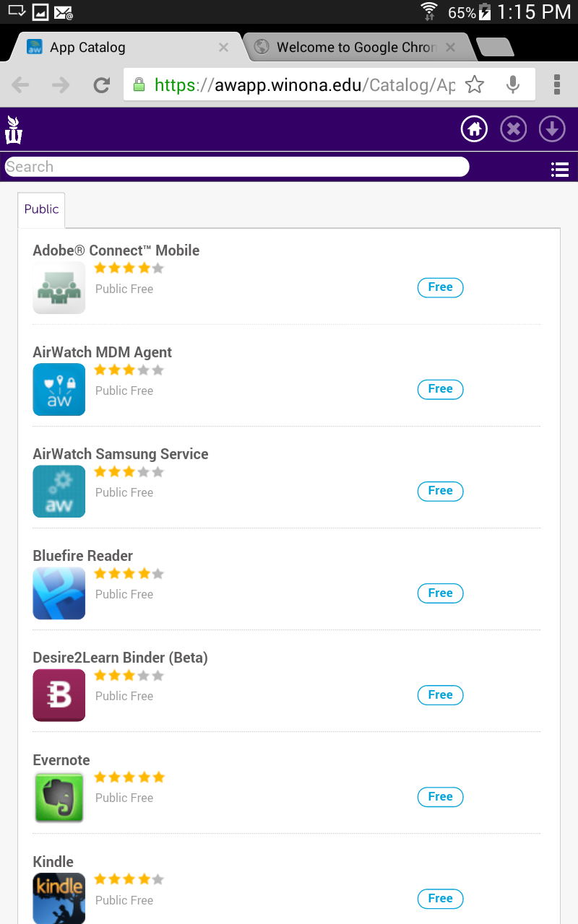This screenshot has height=924, width=578.
Task: Open the AirWatch Samsung Service title link
Action: 121,454
